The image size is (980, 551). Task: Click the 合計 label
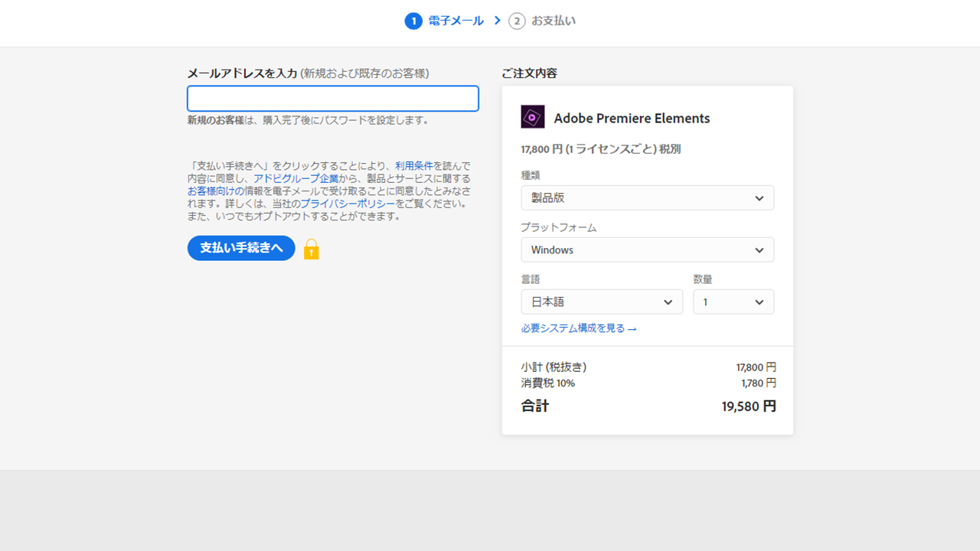pyautogui.click(x=535, y=406)
